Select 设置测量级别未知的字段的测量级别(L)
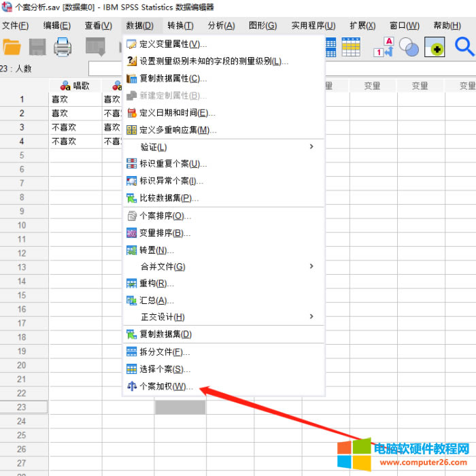Image resolution: width=476 pixels, height=476 pixels. point(224,61)
